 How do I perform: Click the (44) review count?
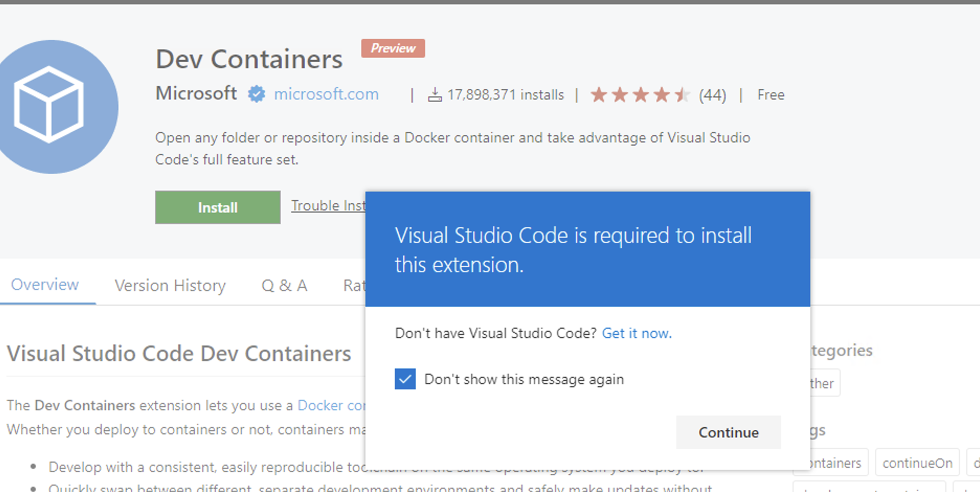coord(712,95)
